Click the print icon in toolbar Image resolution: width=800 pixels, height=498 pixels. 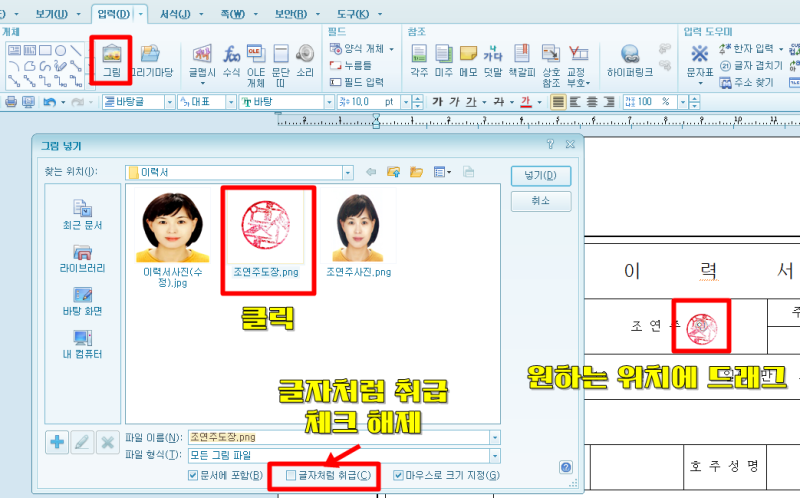(x=11, y=102)
